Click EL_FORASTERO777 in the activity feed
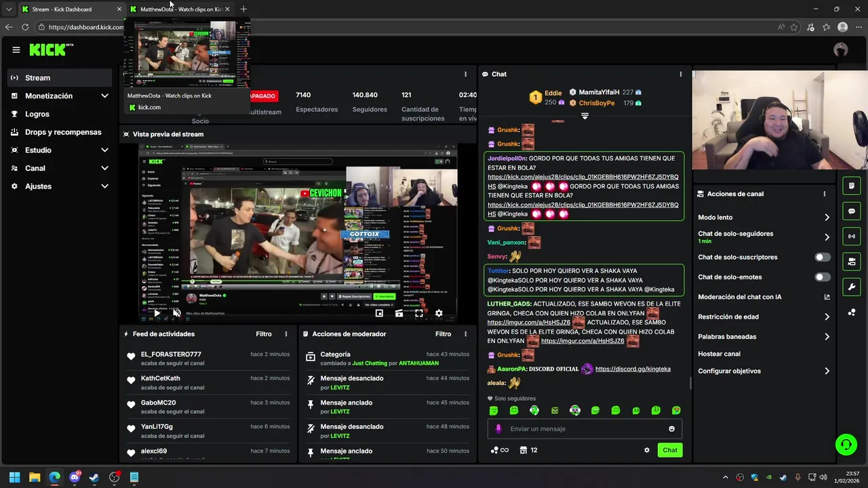Image resolution: width=868 pixels, height=488 pixels. tap(171, 354)
